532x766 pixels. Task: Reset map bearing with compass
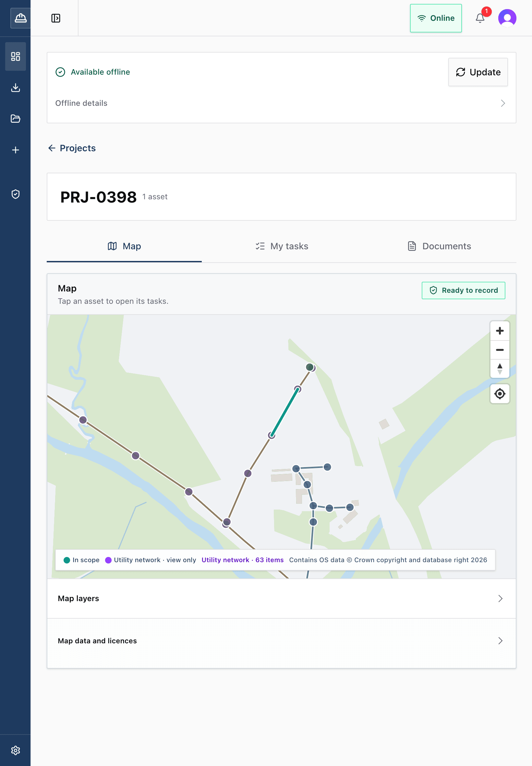tap(499, 369)
